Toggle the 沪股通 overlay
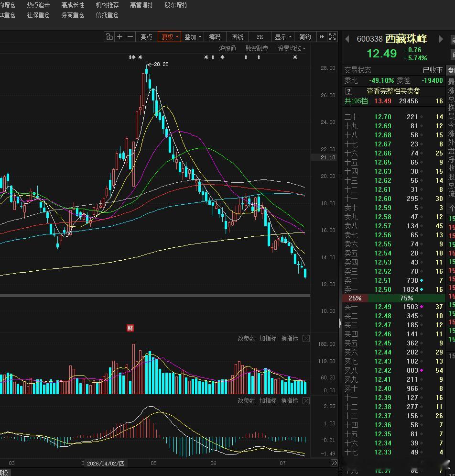 coord(227,48)
